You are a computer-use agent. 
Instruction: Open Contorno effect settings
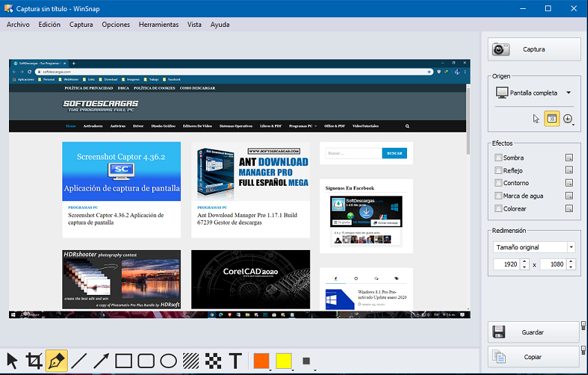point(569,183)
